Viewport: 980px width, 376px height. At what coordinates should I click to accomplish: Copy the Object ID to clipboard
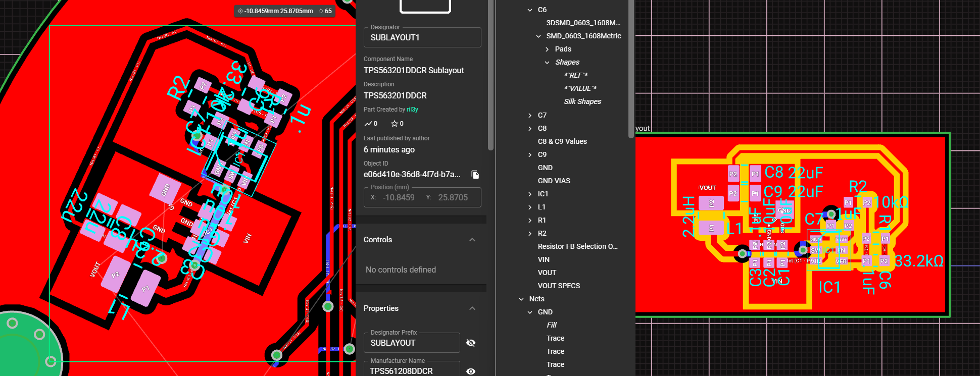coord(475,175)
